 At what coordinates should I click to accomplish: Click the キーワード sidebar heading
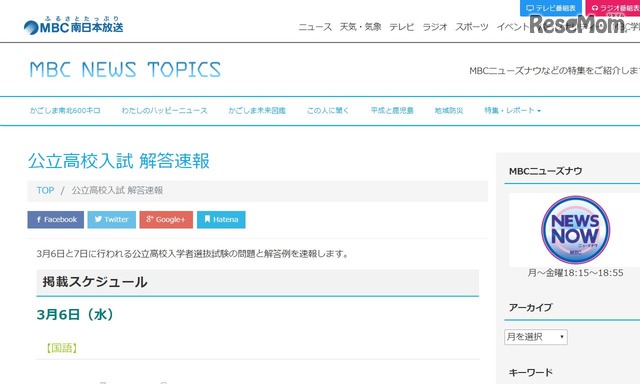tap(531, 373)
